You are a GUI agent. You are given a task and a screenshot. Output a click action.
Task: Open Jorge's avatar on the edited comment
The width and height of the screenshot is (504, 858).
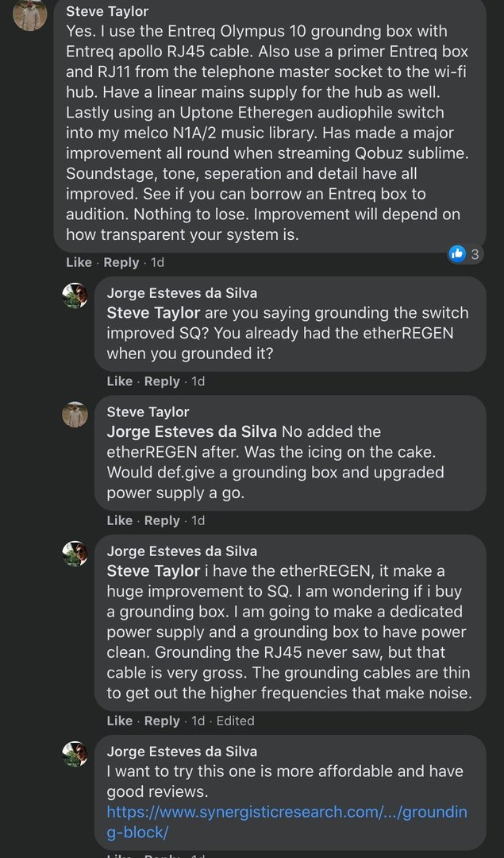coord(75,553)
